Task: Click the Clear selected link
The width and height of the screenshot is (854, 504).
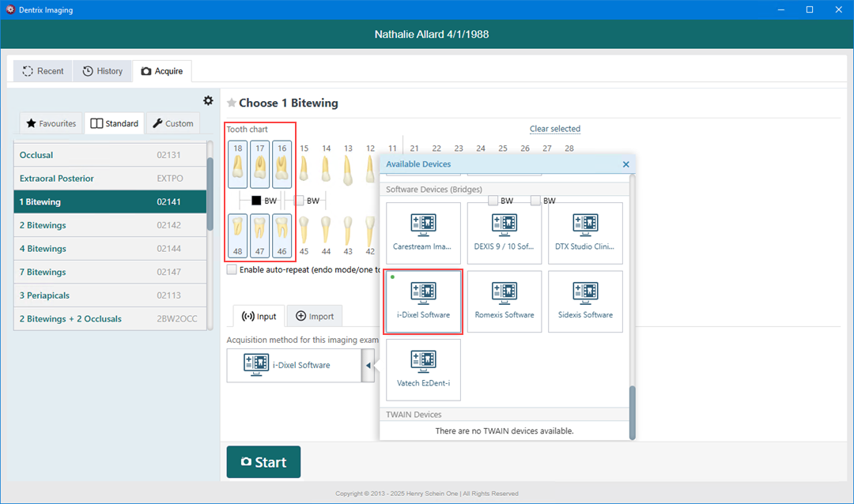Action: [554, 129]
